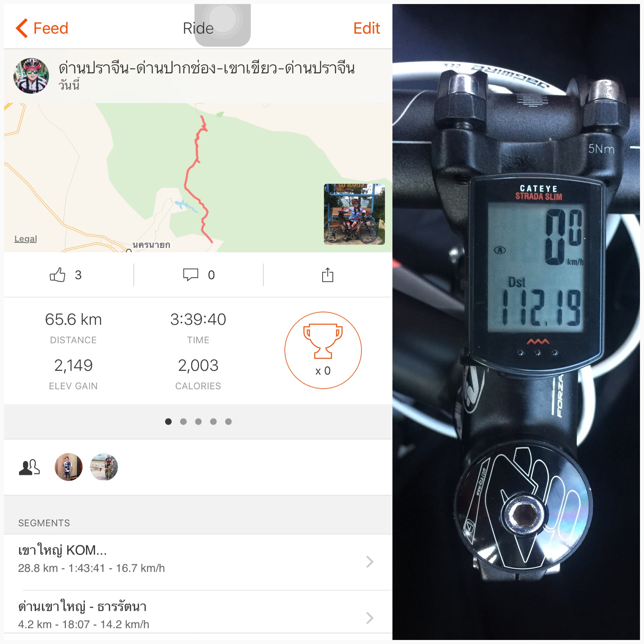This screenshot has width=644, height=644.
Task: Tap the group riders icon
Action: point(30,467)
